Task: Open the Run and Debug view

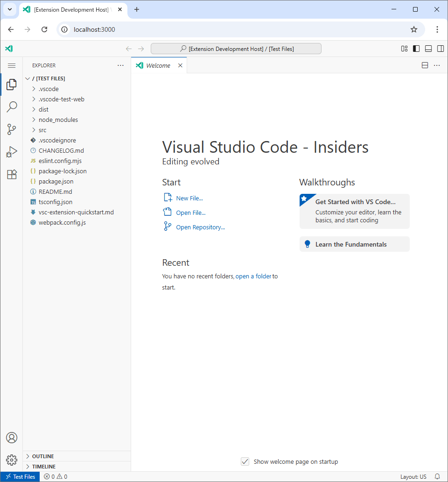Action: point(12,152)
